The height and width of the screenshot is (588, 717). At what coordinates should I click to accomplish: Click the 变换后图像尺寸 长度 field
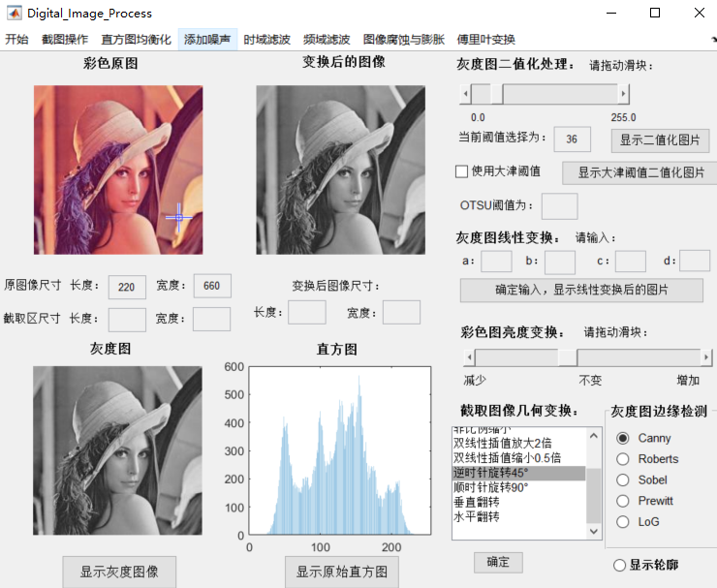(307, 312)
